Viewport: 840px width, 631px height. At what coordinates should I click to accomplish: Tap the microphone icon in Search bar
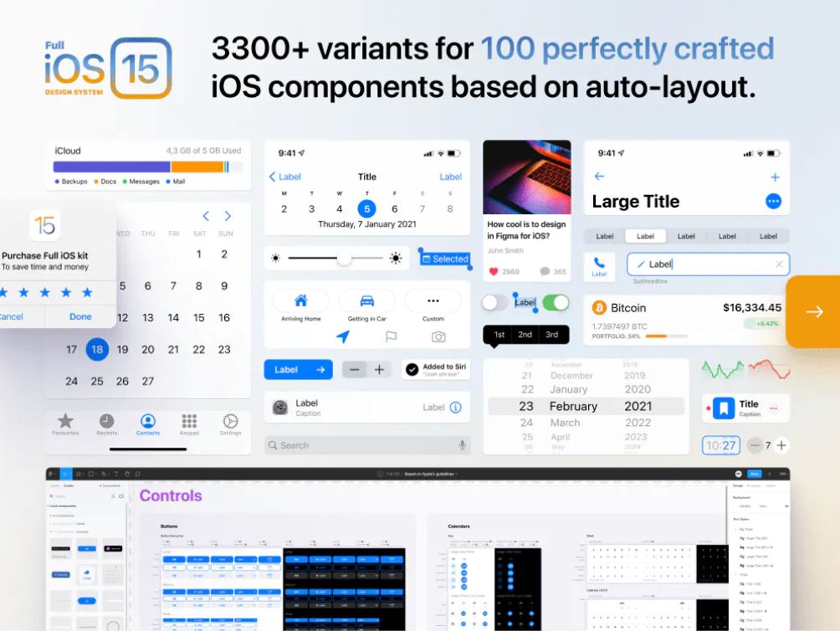pos(463,445)
